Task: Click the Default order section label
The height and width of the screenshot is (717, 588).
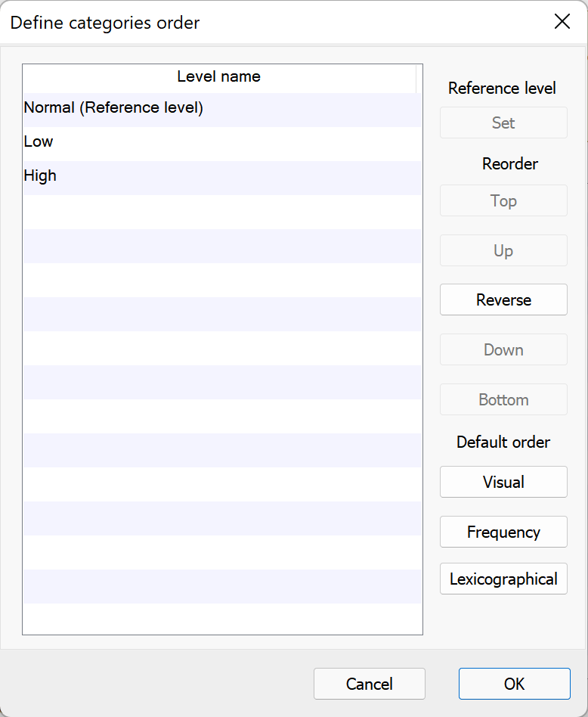Action: 503,442
